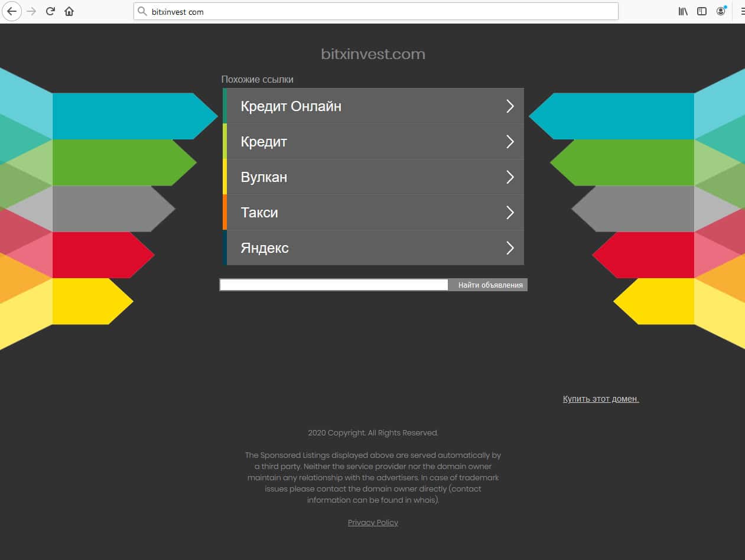Click the ad search text field
745x560 pixels.
[334, 285]
